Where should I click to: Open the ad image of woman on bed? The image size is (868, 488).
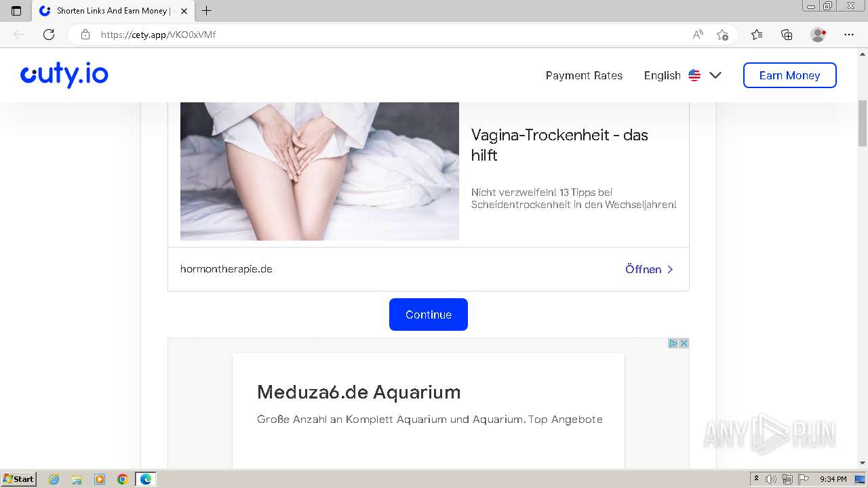pyautogui.click(x=319, y=171)
